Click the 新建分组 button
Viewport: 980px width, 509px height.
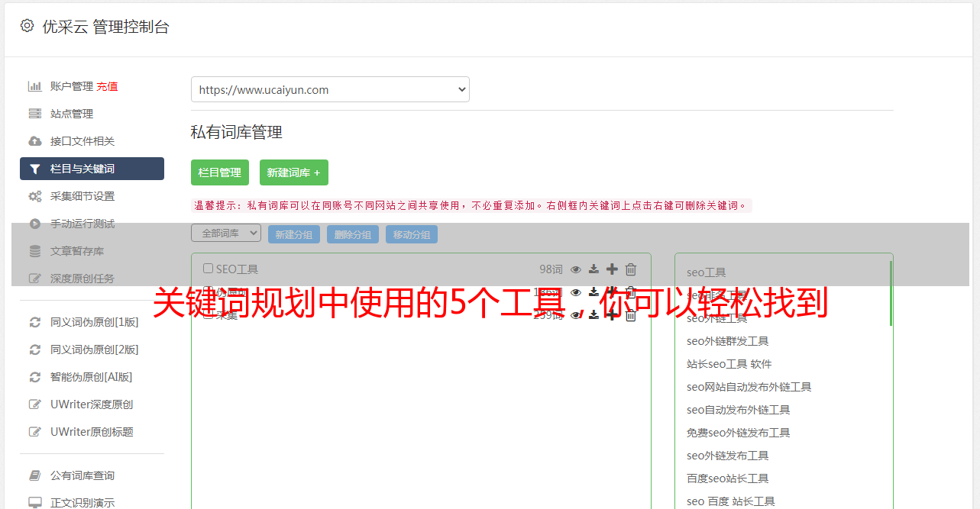tap(294, 234)
